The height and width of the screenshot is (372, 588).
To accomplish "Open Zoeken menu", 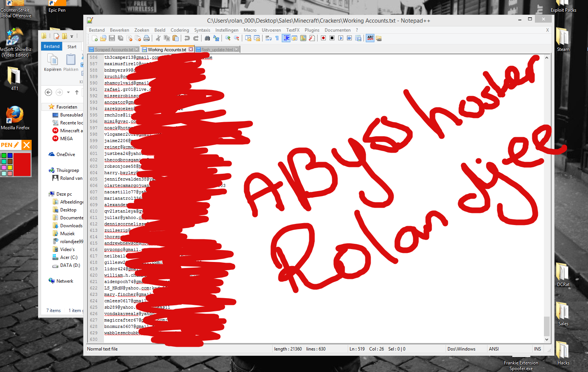I will pos(142,30).
